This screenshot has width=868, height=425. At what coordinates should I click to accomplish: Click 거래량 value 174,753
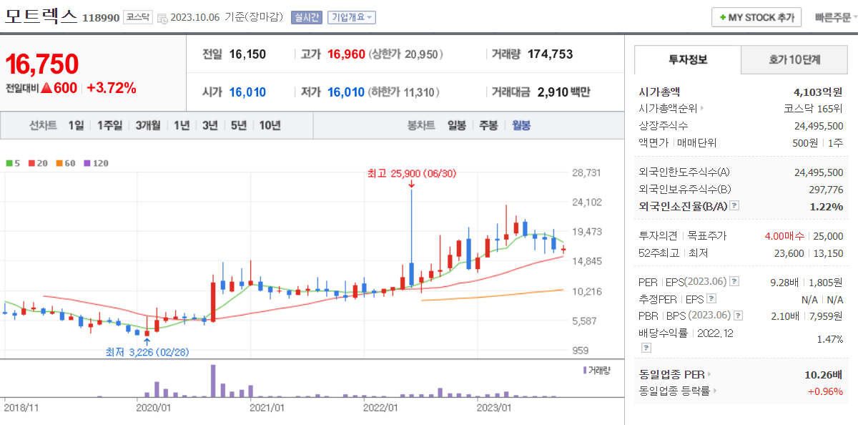549,54
